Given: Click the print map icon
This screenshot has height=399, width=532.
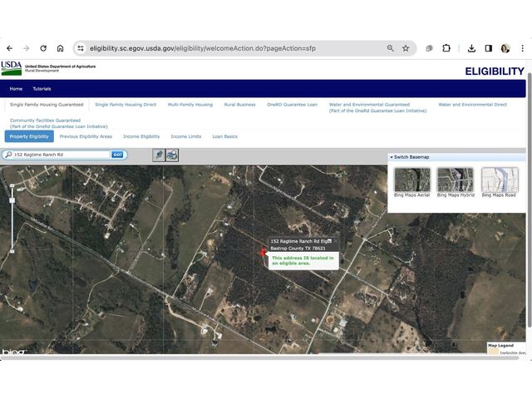Looking at the screenshot, I should click(x=171, y=155).
